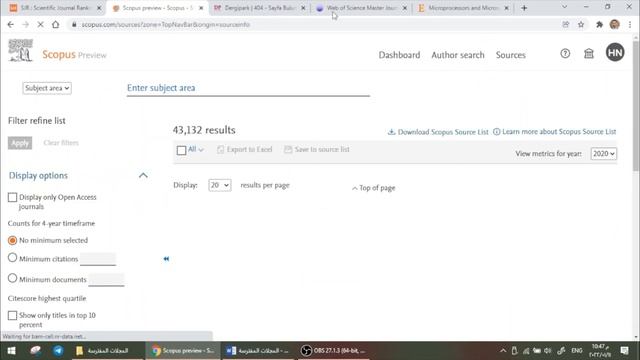Viewport: 640px width, 360px height.
Task: Open the help question mark icon
Action: pos(565,53)
